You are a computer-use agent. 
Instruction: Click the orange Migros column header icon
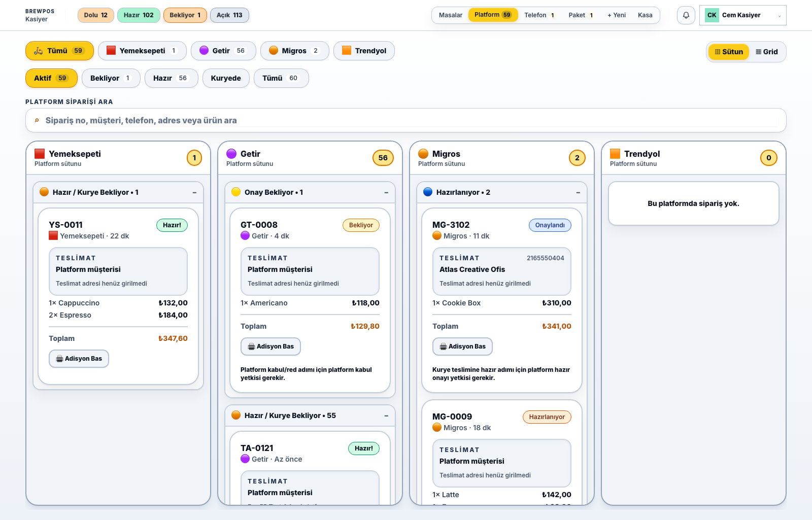(423, 154)
